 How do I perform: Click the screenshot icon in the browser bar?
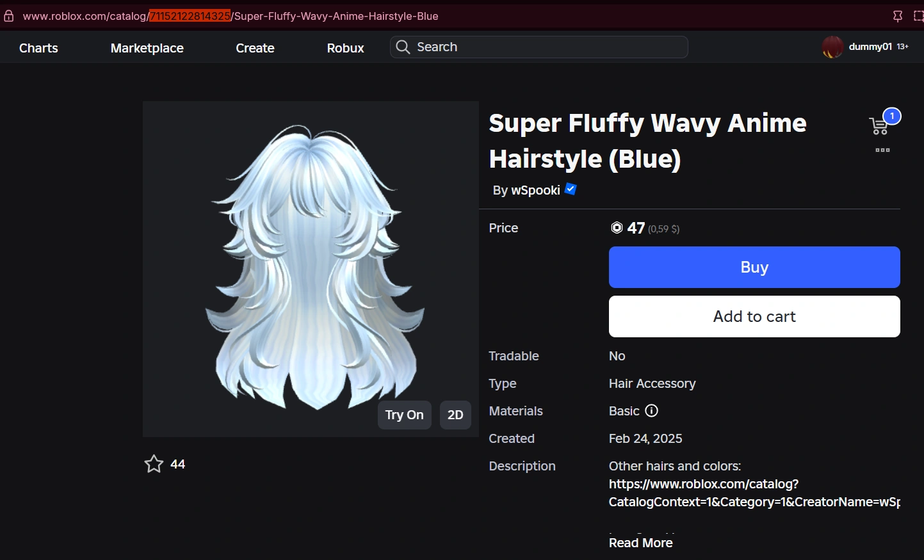pyautogui.click(x=918, y=16)
